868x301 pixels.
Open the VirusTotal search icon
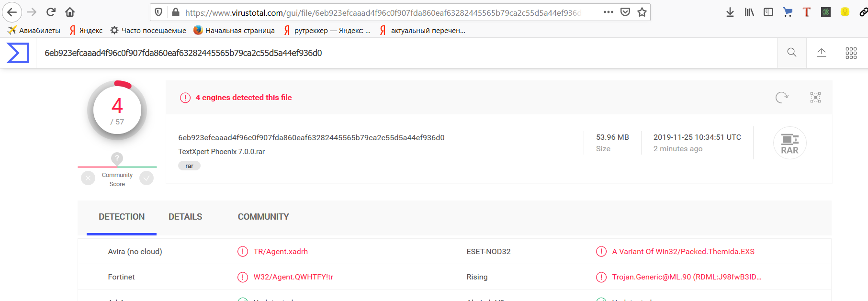point(792,53)
